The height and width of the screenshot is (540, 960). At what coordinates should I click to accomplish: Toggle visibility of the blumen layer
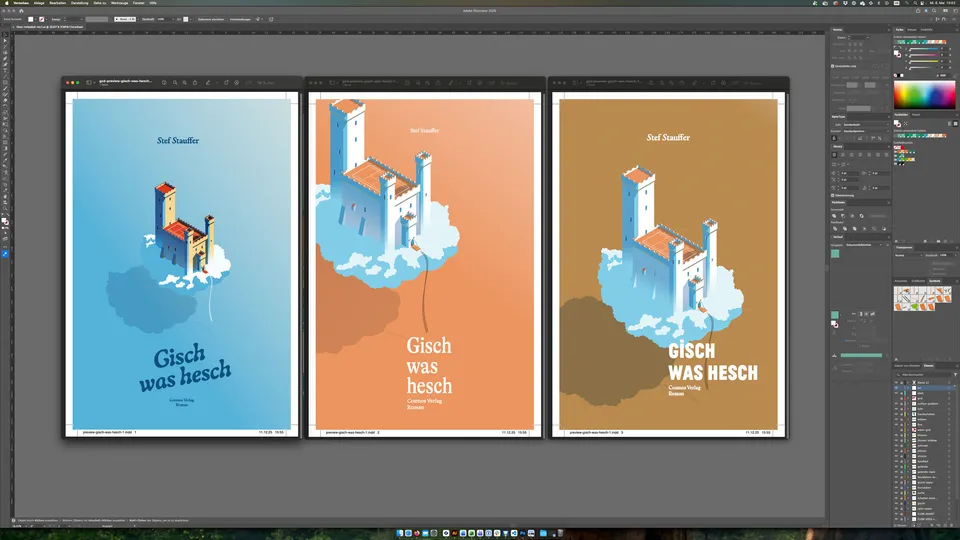click(x=896, y=435)
